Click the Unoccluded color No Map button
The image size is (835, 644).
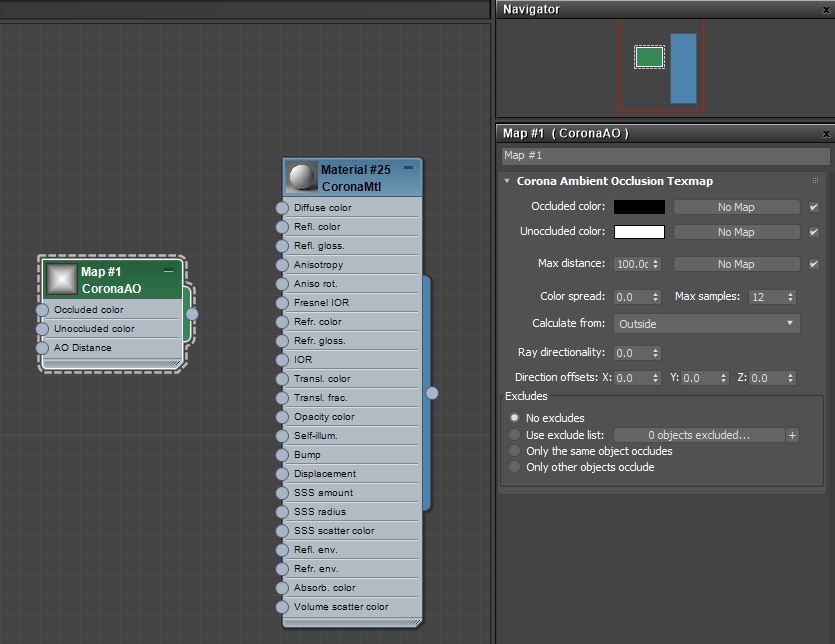click(736, 232)
